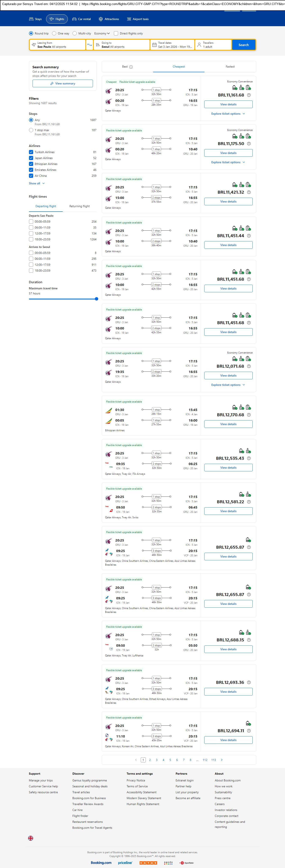Click the UK flag language icon
Screen dimensions: 285x868
[31, 838]
